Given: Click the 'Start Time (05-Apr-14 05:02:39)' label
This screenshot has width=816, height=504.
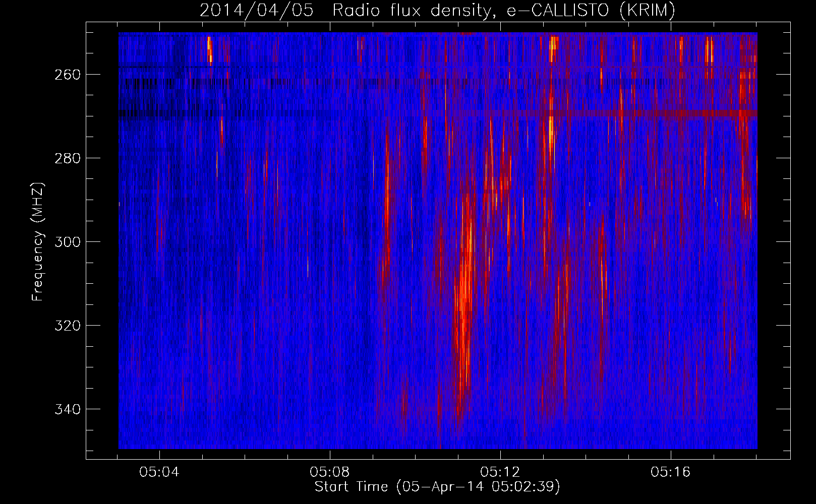Looking at the screenshot, I should point(437,487).
